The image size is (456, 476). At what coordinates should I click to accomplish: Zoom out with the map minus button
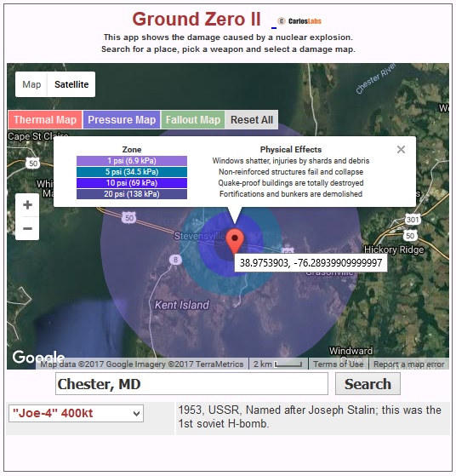click(27, 228)
